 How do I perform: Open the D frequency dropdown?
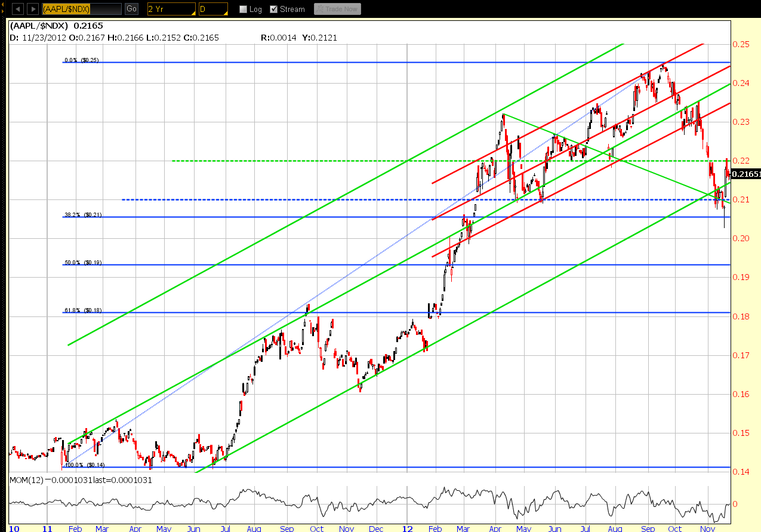click(213, 9)
